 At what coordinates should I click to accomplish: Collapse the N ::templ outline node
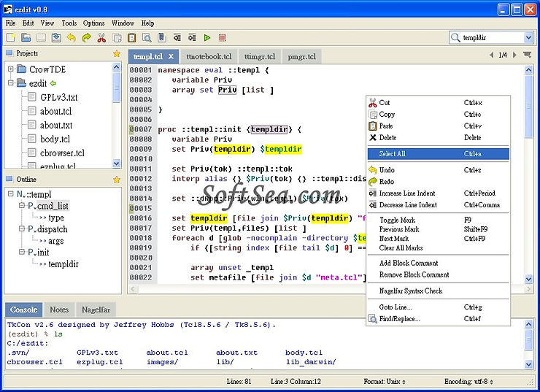[11, 194]
